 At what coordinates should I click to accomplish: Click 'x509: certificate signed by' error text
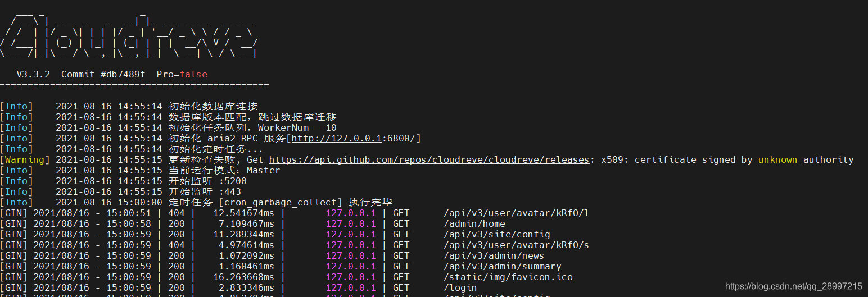(x=677, y=160)
